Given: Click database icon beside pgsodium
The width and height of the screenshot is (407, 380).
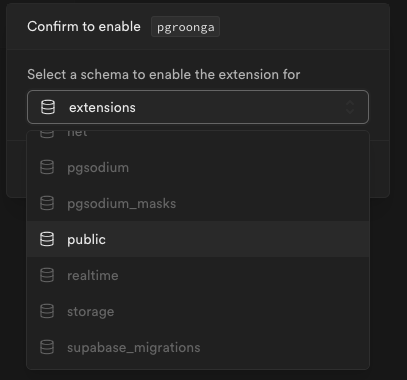Looking at the screenshot, I should (x=47, y=167).
